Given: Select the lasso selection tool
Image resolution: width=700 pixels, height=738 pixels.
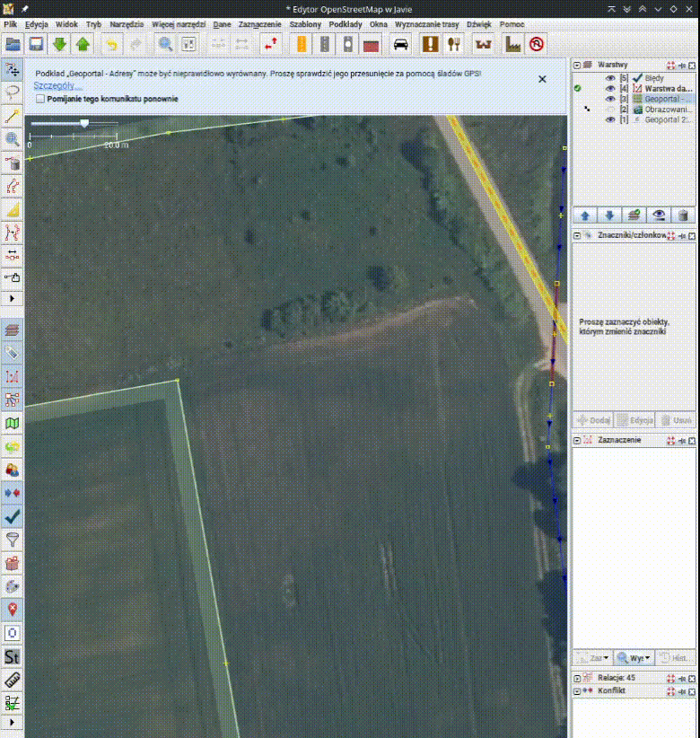Looking at the screenshot, I should pyautogui.click(x=13, y=92).
